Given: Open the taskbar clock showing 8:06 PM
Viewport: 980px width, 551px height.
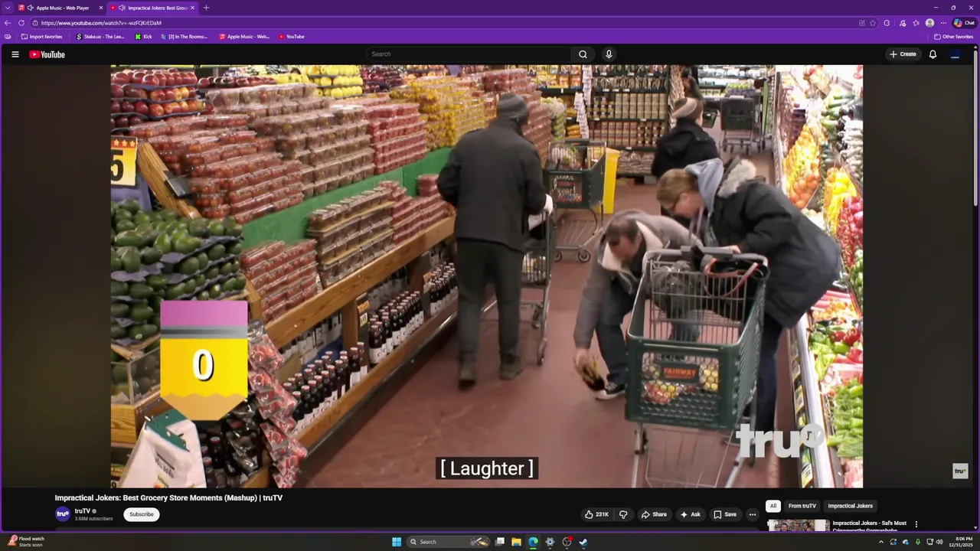Looking at the screenshot, I should tap(960, 542).
